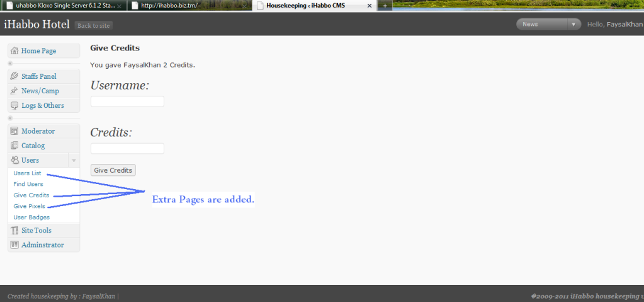This screenshot has height=302, width=644.
Task: Click the Staffs Panel icon in sidebar
Action: coord(14,76)
